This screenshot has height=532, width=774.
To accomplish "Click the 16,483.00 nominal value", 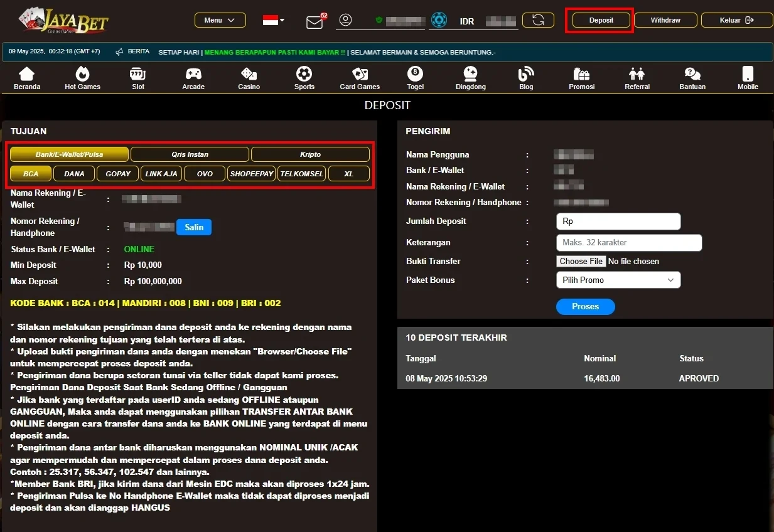I will pyautogui.click(x=602, y=378).
